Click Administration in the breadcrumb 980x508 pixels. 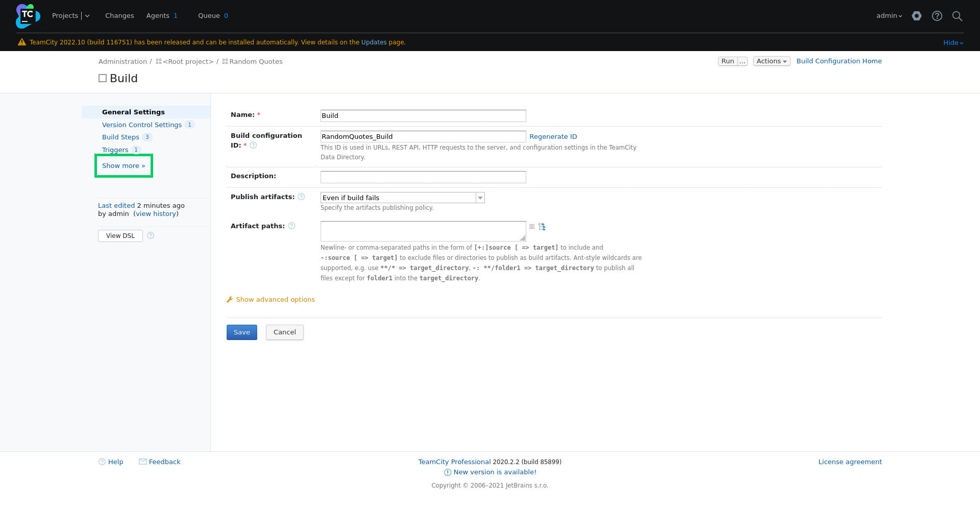(122, 61)
